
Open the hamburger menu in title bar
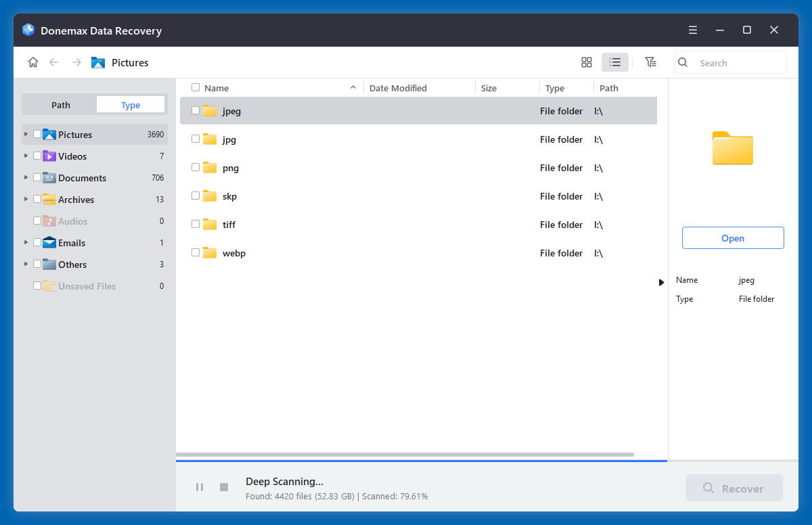[692, 30]
